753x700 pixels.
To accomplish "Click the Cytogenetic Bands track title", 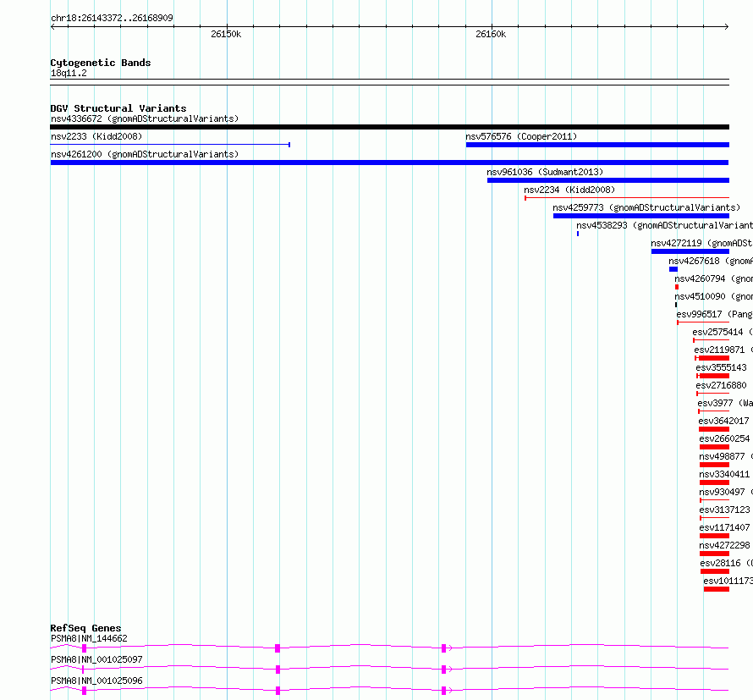I will pyautogui.click(x=101, y=63).
